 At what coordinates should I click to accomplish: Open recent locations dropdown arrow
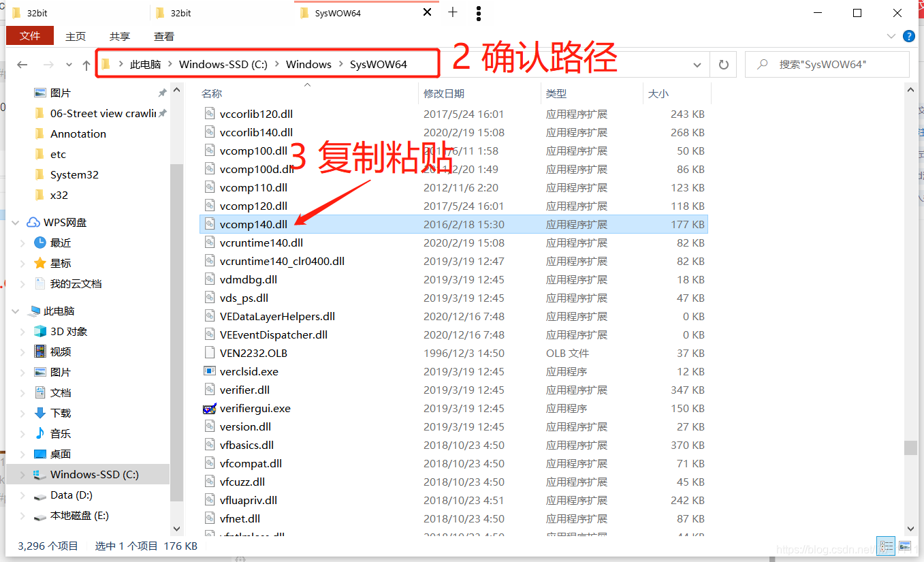tap(69, 65)
